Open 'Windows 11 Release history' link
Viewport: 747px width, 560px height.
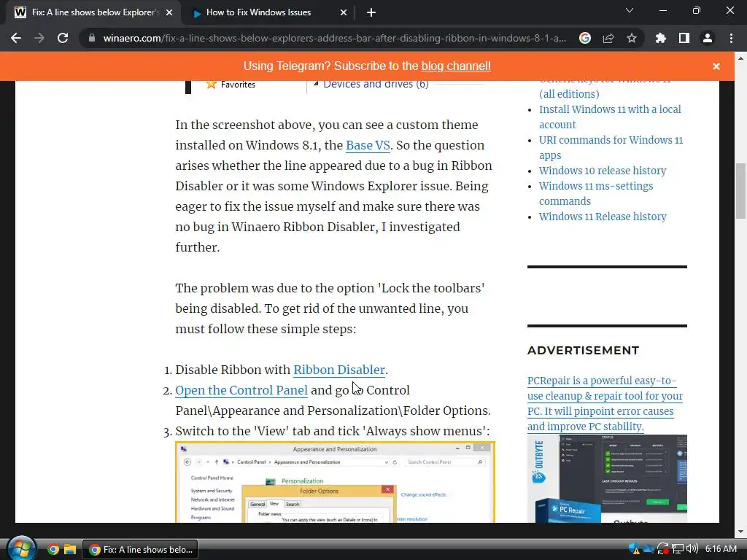(603, 217)
